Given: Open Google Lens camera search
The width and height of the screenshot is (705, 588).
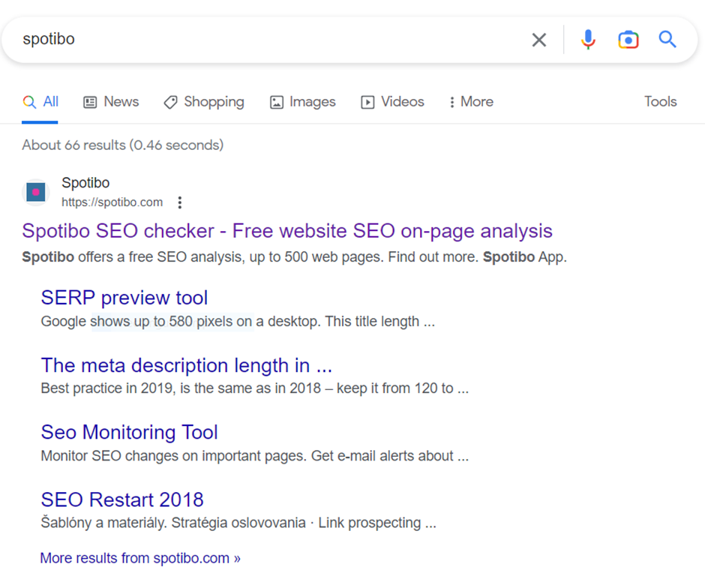Looking at the screenshot, I should point(628,40).
